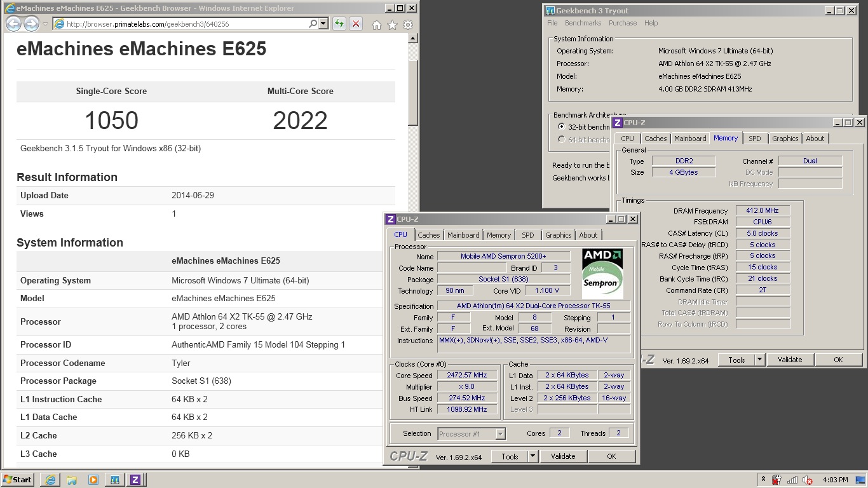The height and width of the screenshot is (488, 868).
Task: Launch Windows Media Player from taskbar
Action: 93,480
